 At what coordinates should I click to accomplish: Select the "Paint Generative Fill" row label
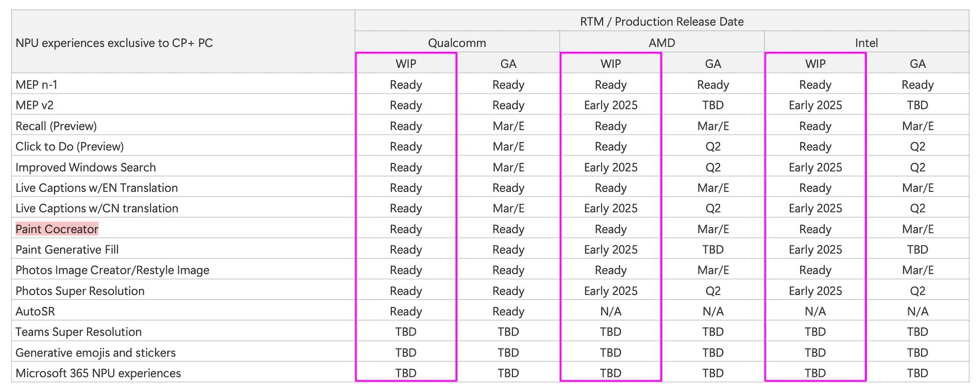pos(67,249)
